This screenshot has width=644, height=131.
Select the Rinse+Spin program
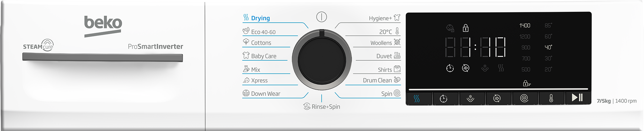326,107
